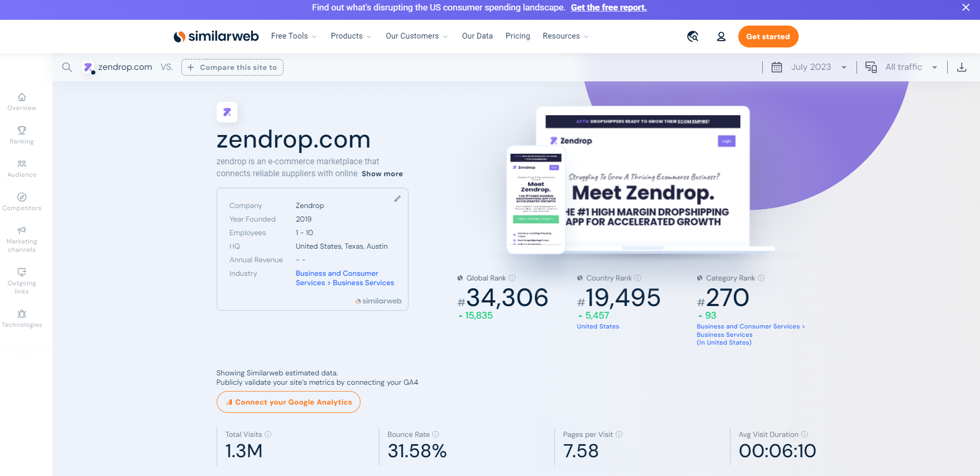The image size is (980, 476).
Task: Show Global Rank info tooltip icon
Action: (512, 278)
